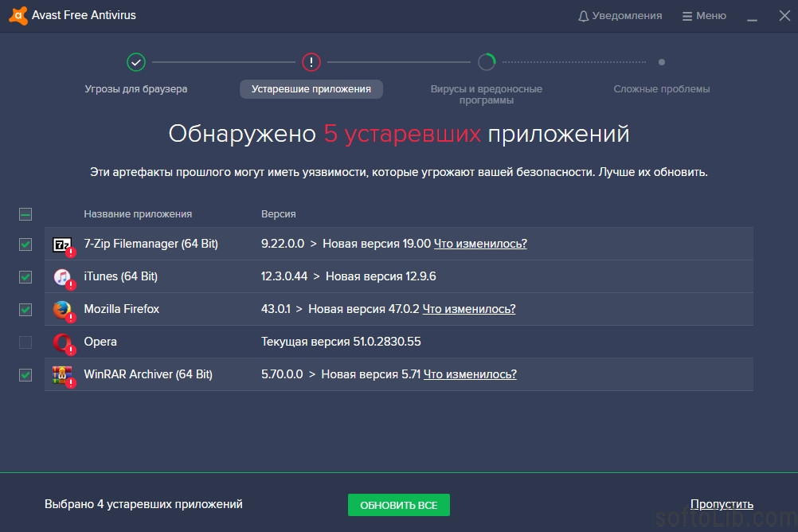Click the Mozilla Firefox application icon
Viewport: 798px width, 532px height.
[63, 311]
